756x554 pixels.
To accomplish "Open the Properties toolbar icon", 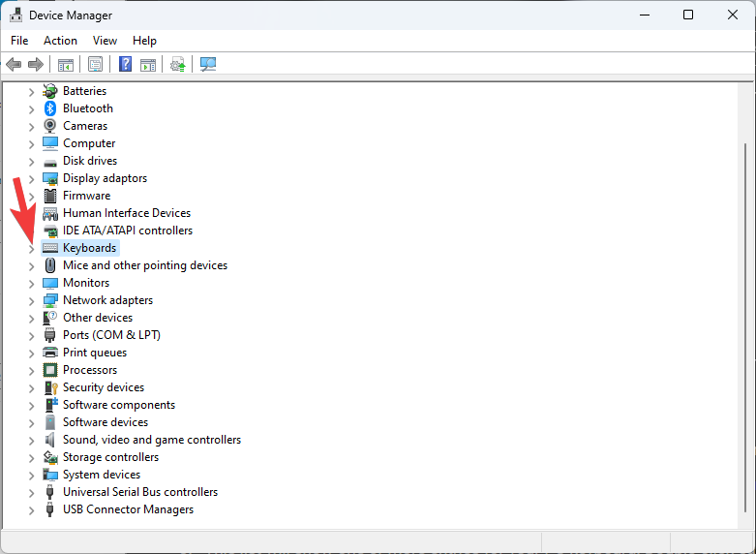I will (x=96, y=64).
